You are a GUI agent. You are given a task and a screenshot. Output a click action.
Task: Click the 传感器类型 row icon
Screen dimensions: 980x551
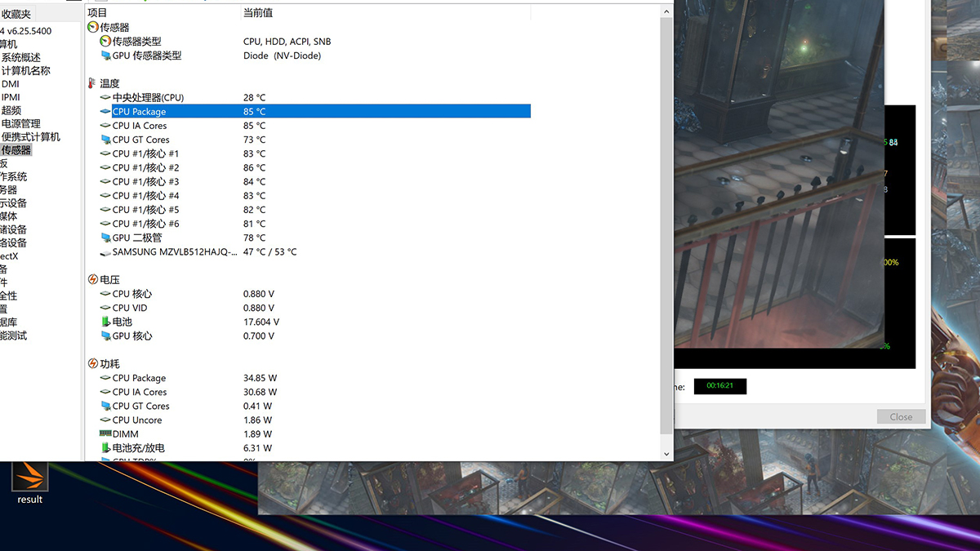pyautogui.click(x=105, y=41)
